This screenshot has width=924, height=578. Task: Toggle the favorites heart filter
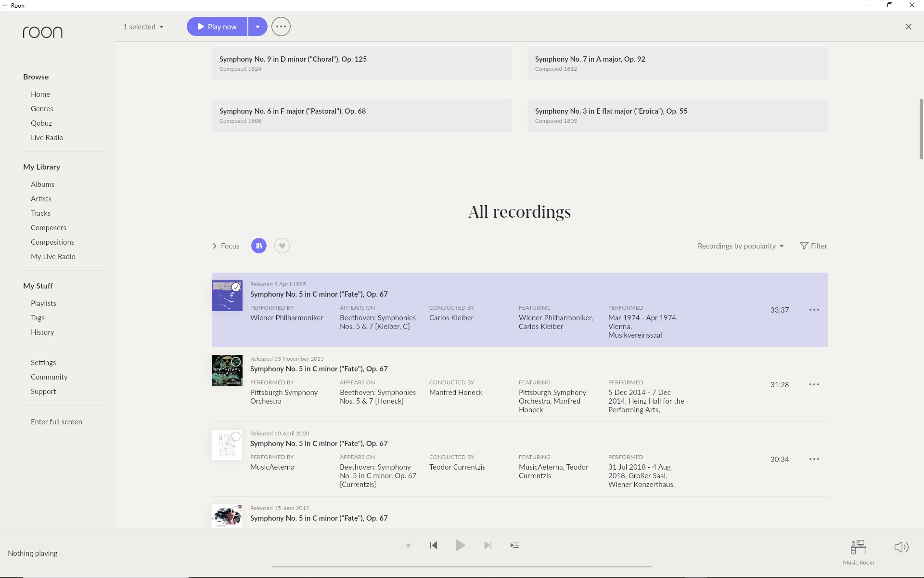tap(282, 246)
